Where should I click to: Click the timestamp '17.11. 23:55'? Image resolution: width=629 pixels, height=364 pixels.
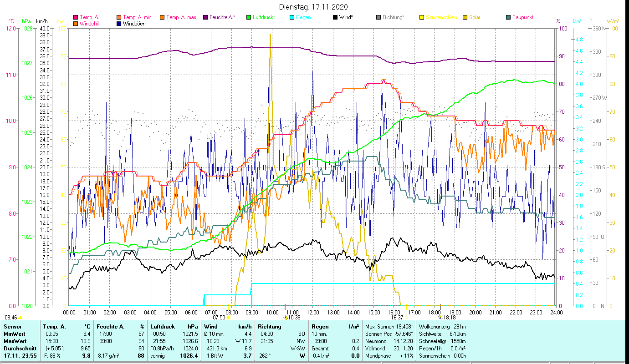click(20, 356)
